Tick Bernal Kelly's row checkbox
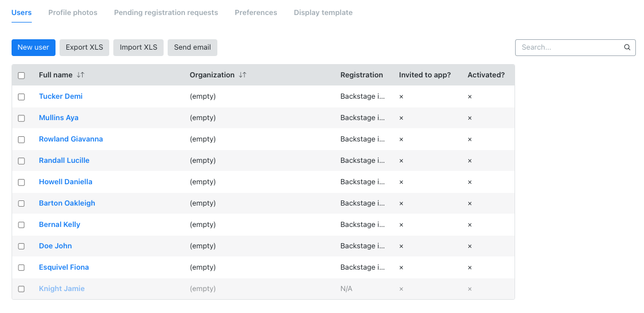644x313 pixels. pyautogui.click(x=21, y=225)
